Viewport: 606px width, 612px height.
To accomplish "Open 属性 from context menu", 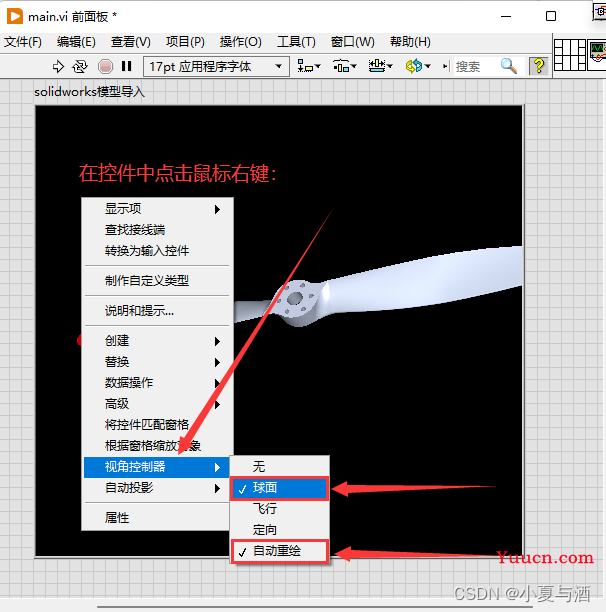I will tap(157, 518).
